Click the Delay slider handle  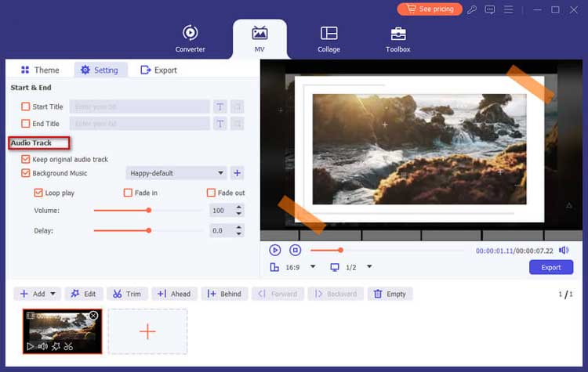tap(149, 230)
